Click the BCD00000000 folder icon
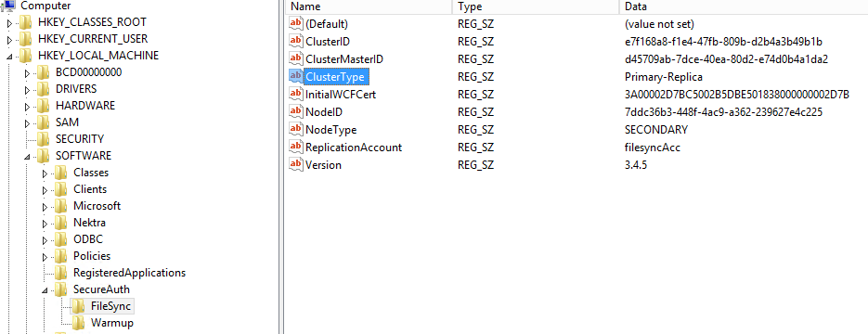This screenshot has height=334, width=868. click(44, 72)
